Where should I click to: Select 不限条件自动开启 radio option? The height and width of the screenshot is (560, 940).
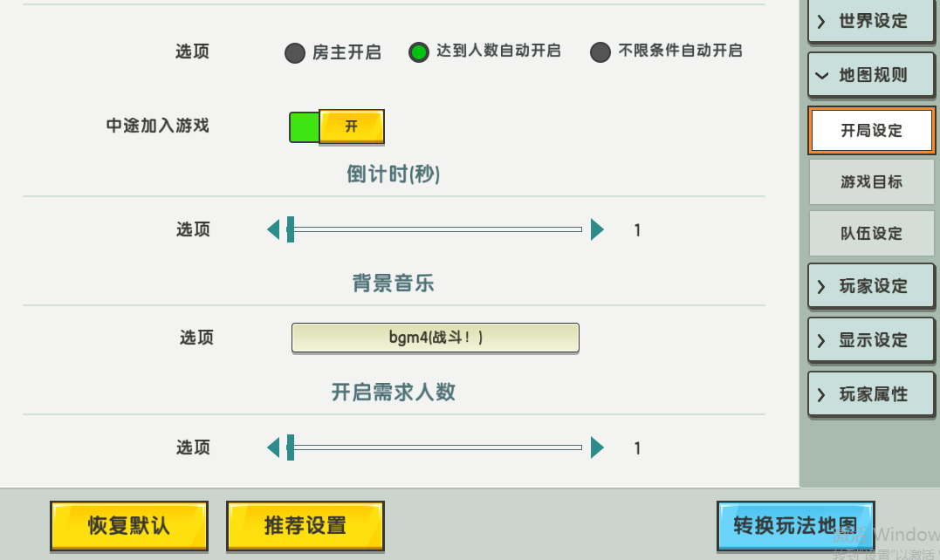(600, 52)
